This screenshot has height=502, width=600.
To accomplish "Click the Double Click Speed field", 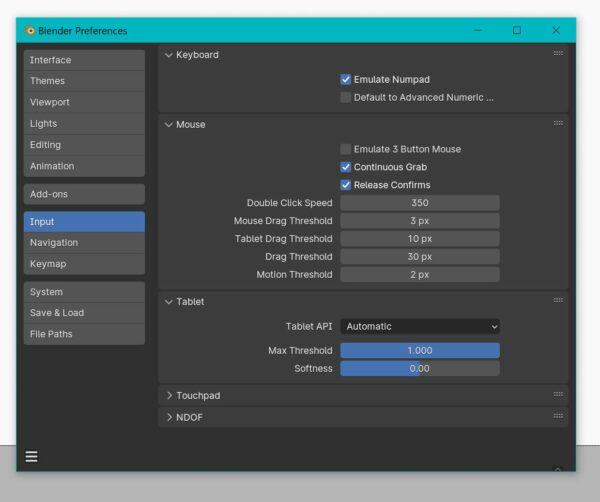I will pos(420,203).
